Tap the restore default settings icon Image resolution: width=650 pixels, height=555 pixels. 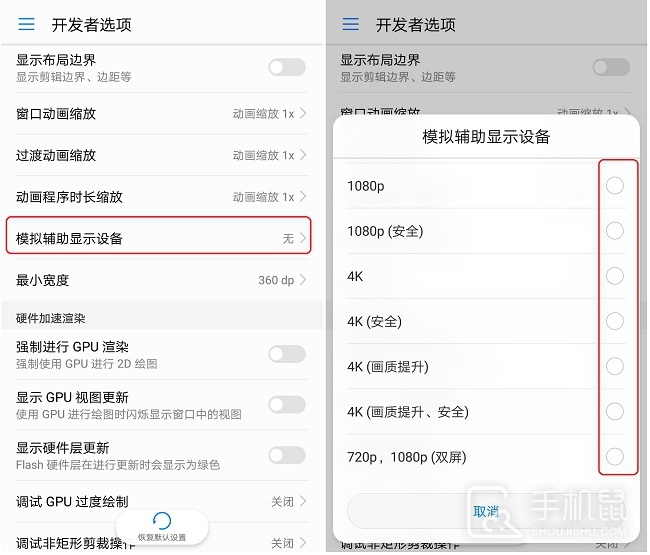tap(162, 521)
